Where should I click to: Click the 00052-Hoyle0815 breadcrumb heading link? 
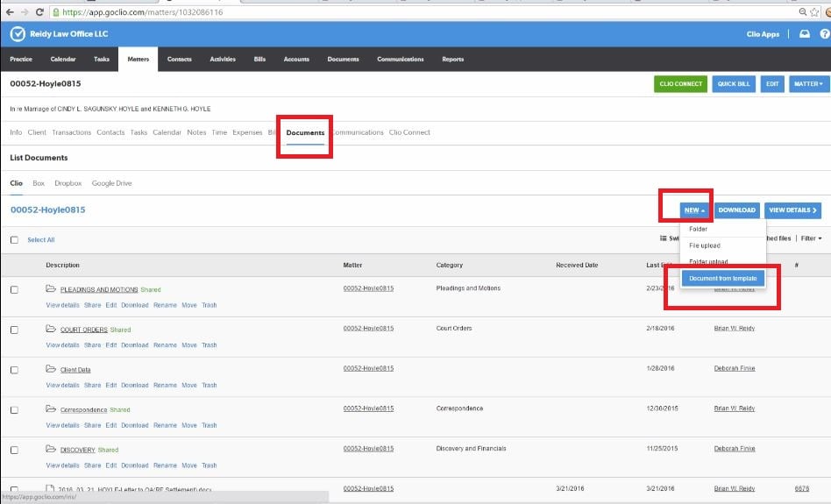pos(47,209)
